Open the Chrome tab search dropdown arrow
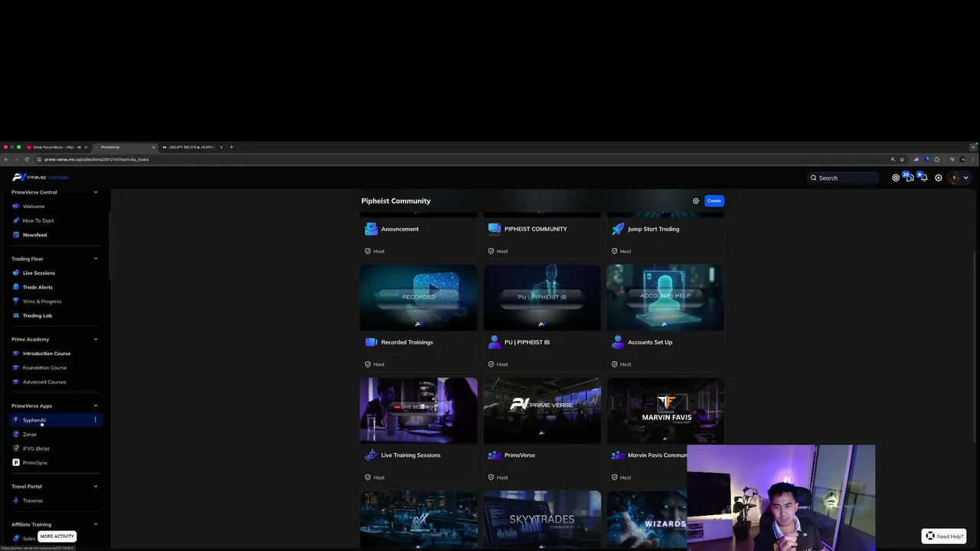980x551 pixels. tap(974, 147)
